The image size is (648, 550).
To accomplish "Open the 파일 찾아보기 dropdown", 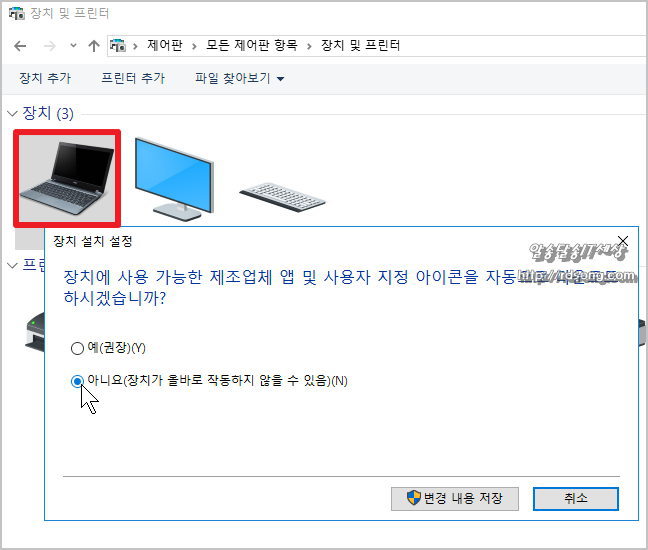I will [x=239, y=78].
